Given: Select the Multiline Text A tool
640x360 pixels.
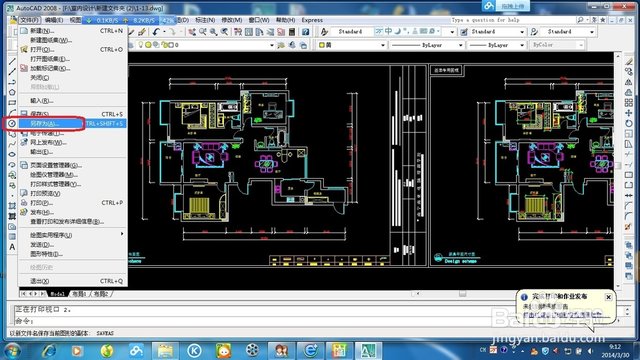Looking at the screenshot, I should [12, 247].
